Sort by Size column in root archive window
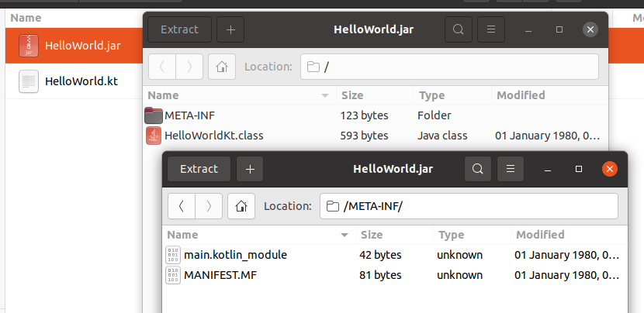Image resolution: width=644 pixels, height=313 pixels. coord(375,95)
